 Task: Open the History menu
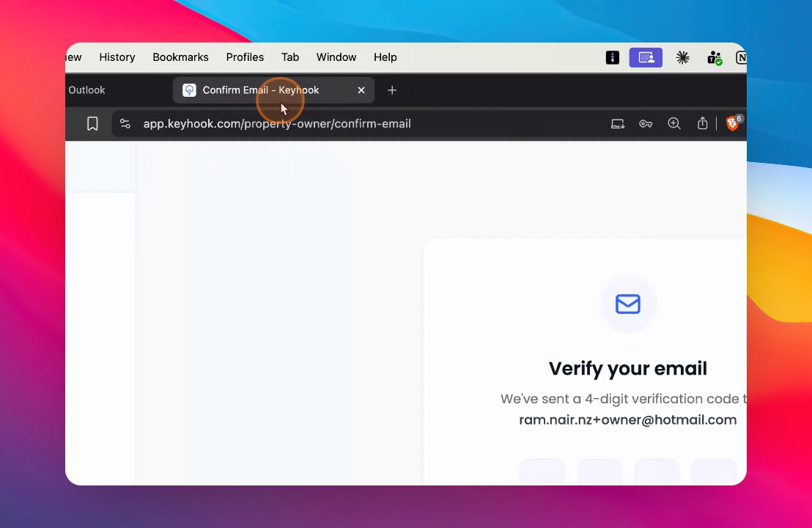117,57
